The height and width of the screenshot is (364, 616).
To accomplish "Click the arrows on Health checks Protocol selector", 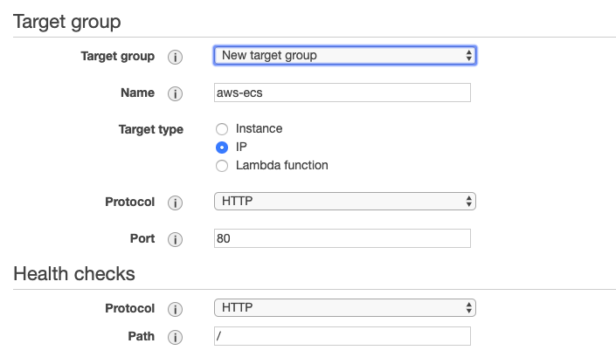I will click(468, 307).
